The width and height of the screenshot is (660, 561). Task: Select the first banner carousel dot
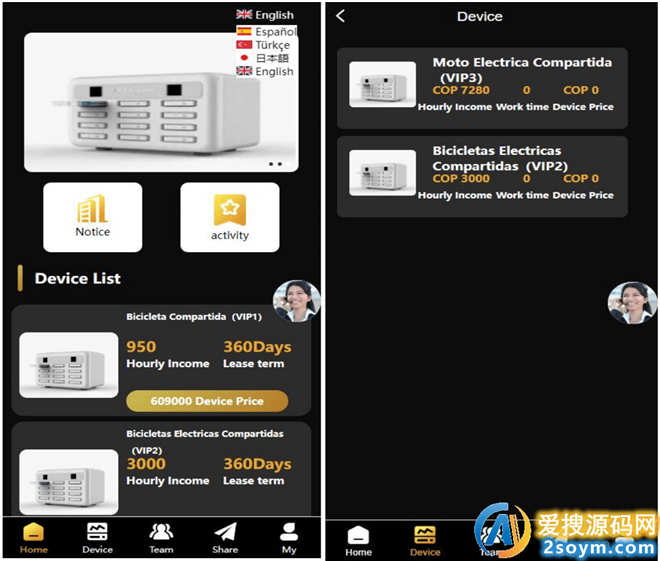coord(271,164)
